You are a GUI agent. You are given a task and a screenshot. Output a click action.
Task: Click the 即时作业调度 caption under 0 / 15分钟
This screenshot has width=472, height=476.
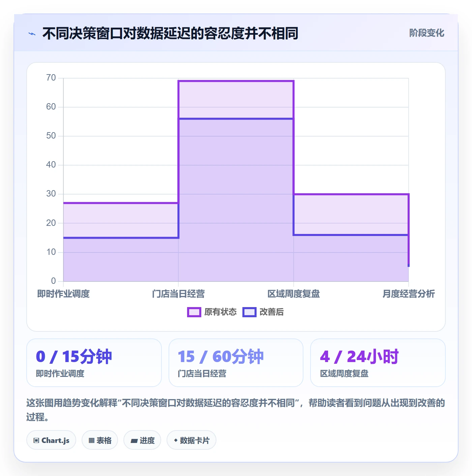(x=60, y=374)
